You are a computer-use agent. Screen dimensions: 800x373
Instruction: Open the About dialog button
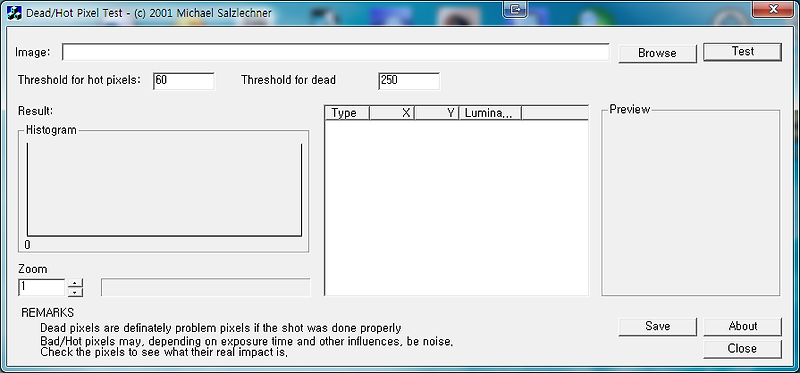(742, 327)
